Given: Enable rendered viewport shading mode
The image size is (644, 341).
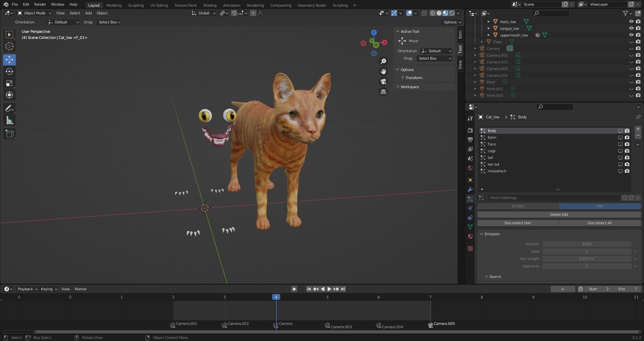Looking at the screenshot, I should click(x=452, y=13).
